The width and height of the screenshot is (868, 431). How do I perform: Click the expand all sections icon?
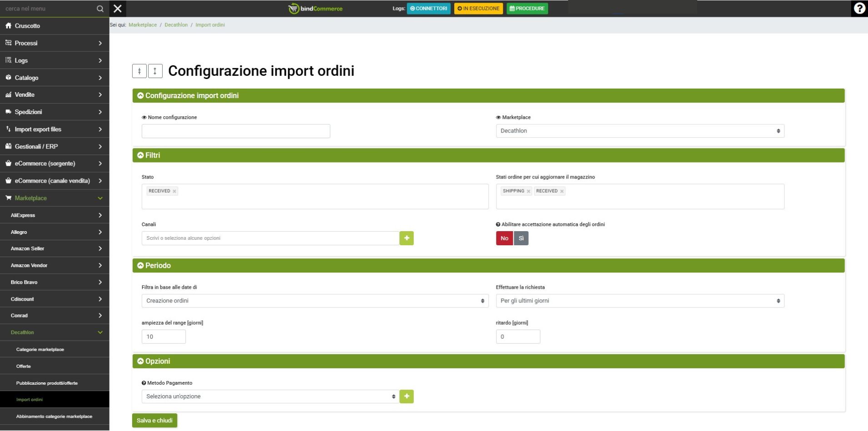point(155,71)
